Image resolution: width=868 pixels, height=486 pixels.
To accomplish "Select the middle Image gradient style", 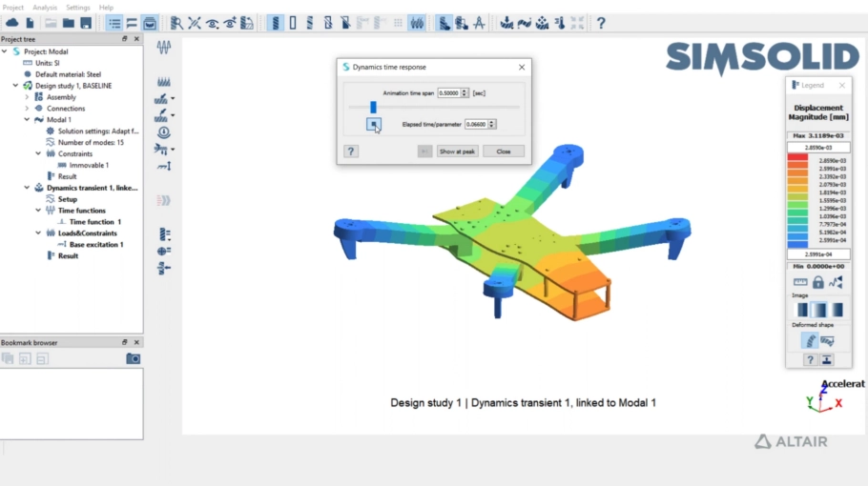I will [x=820, y=310].
